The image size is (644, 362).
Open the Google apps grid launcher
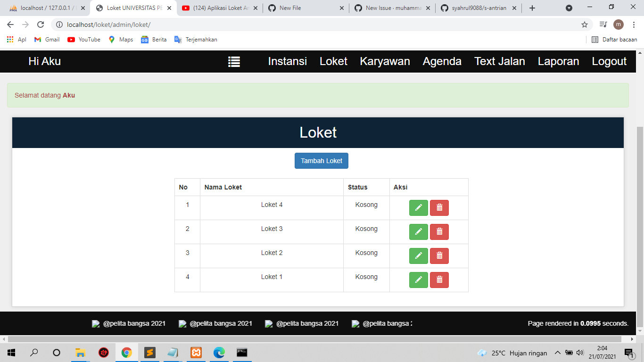pos(10,40)
